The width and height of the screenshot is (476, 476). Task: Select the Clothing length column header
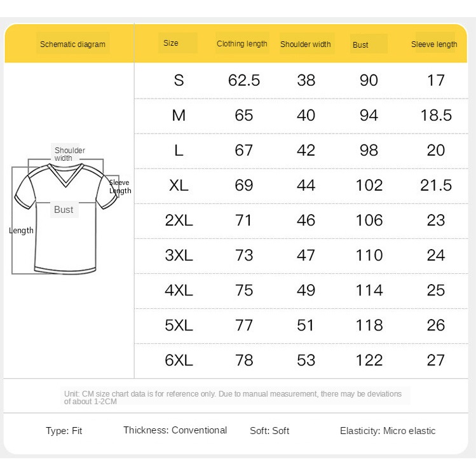242,44
